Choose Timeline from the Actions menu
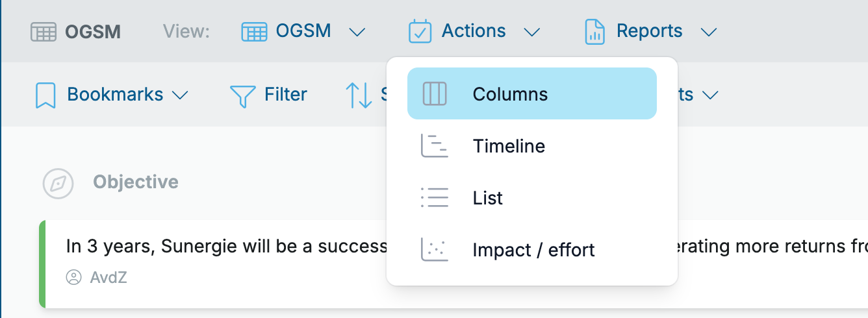Image resolution: width=868 pixels, height=318 pixels. [x=532, y=146]
